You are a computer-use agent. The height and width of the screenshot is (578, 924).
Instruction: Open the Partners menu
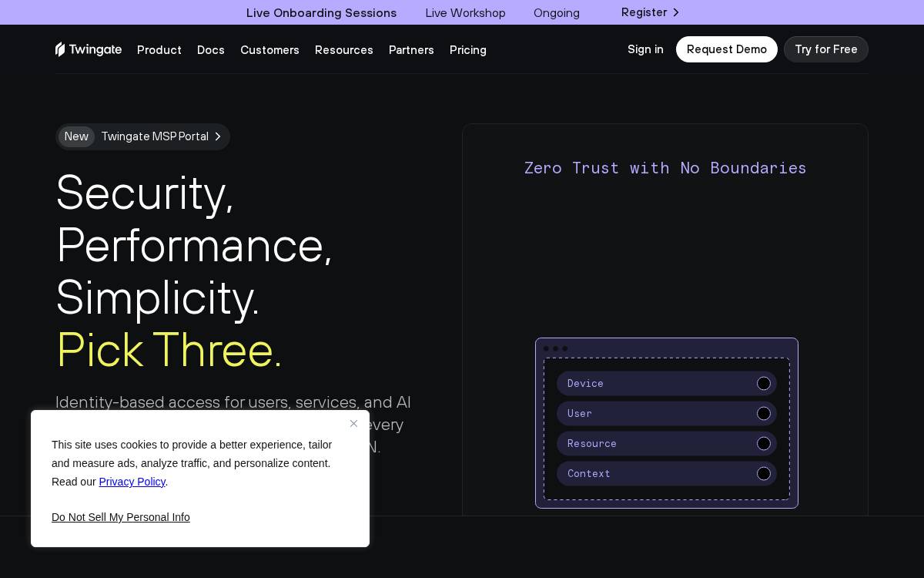click(x=411, y=49)
